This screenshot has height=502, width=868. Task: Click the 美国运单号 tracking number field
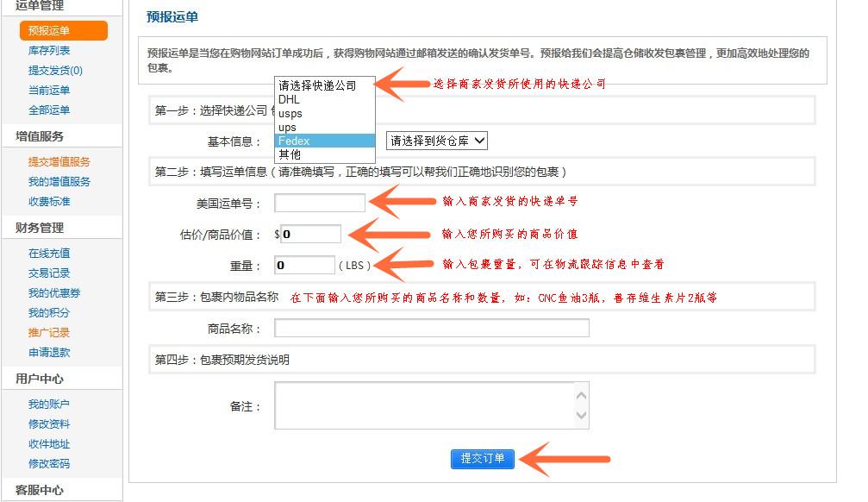click(x=320, y=203)
